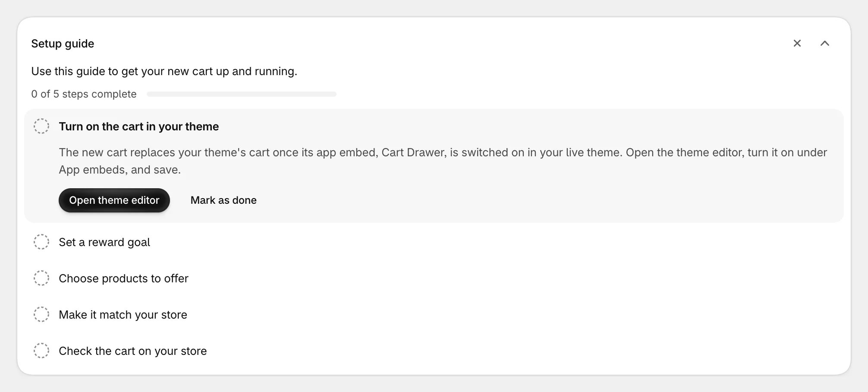
Task: Toggle the circle beside Choose products to offer
Action: [41, 278]
